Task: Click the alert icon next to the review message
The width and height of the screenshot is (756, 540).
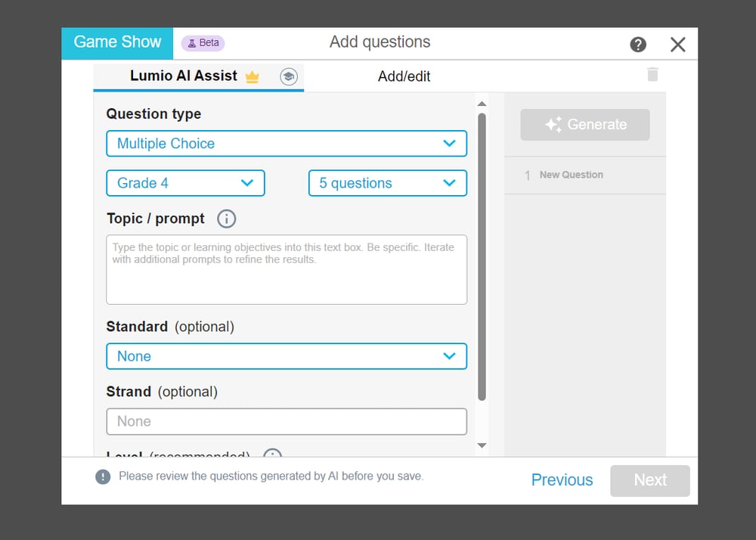Action: [104, 476]
